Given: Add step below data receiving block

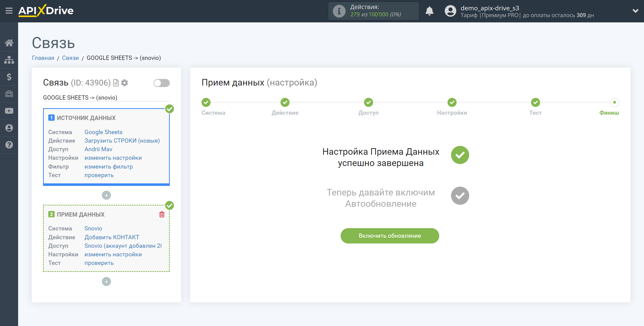Looking at the screenshot, I should (106, 281).
